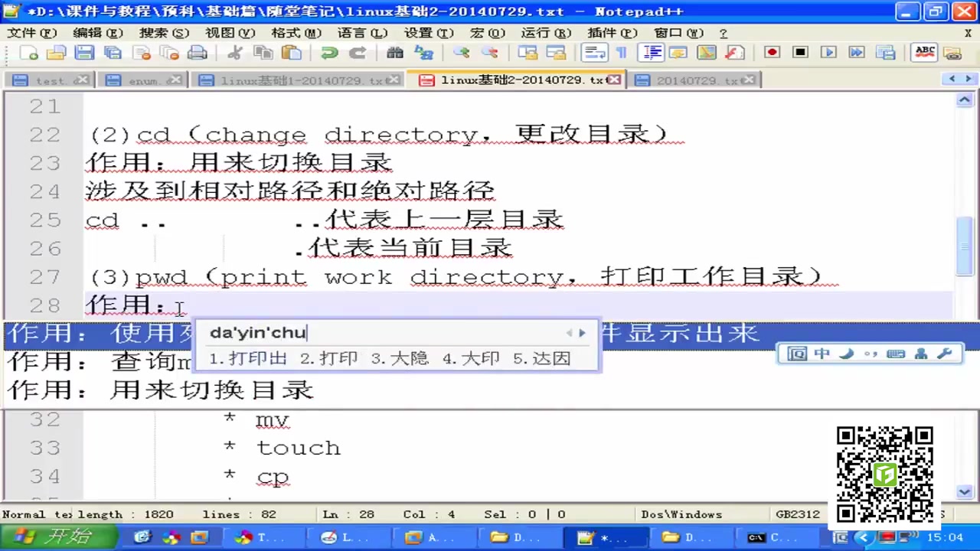Click the save recorded macro icon
Viewport: 980px width, 551px height.
(885, 52)
